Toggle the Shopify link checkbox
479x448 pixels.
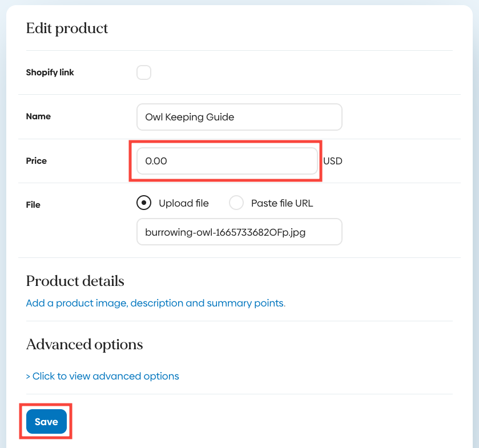pos(144,72)
